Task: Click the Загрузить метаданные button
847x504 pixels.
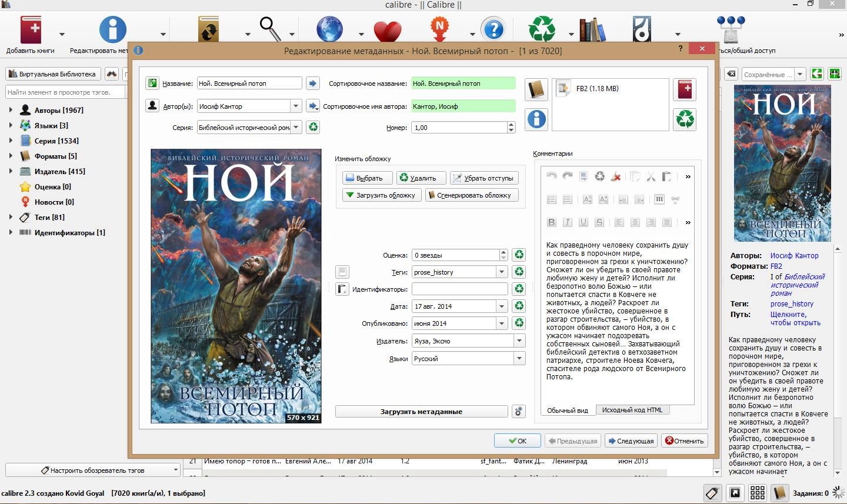Action: (x=421, y=412)
